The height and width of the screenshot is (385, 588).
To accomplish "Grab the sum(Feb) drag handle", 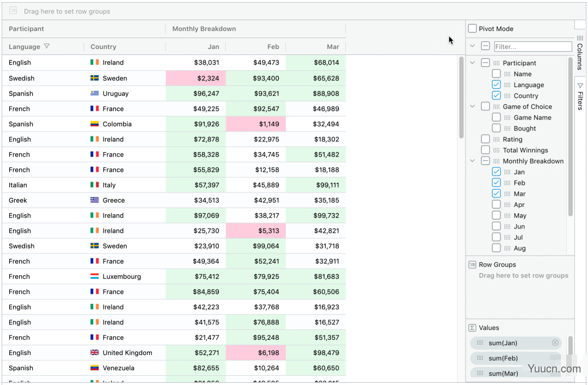I will click(x=480, y=358).
